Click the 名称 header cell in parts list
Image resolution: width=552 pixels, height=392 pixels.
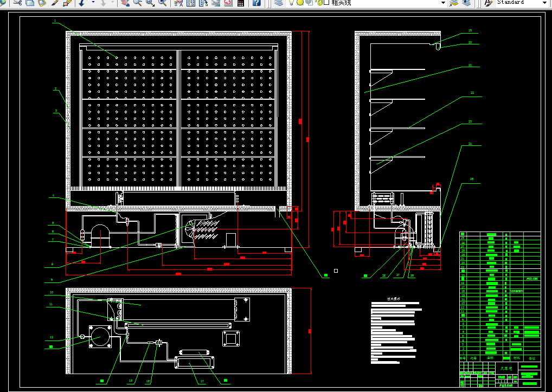click(x=490, y=358)
